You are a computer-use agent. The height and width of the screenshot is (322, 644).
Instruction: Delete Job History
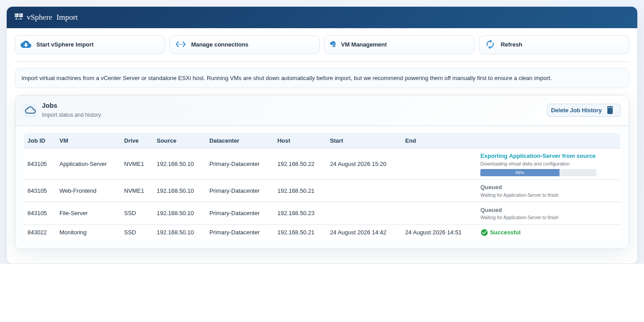(x=584, y=110)
